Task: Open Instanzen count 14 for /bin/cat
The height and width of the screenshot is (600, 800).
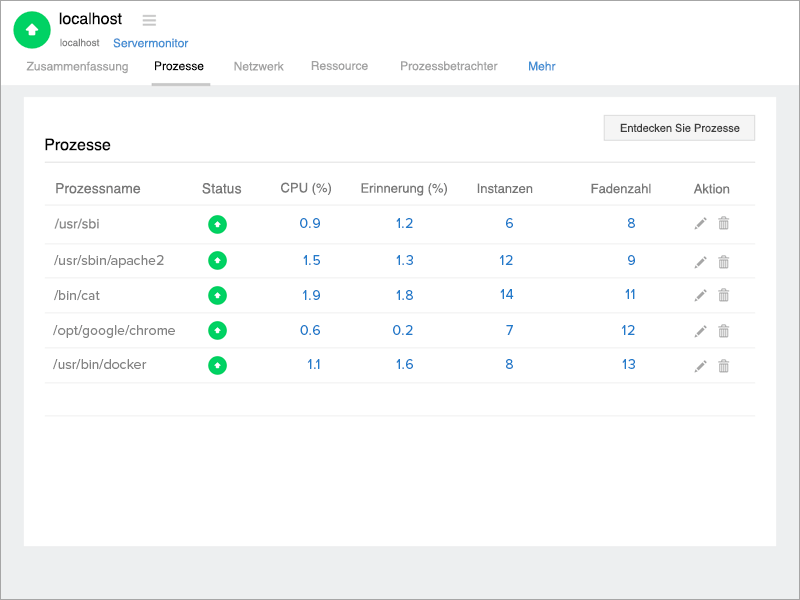Action: 506,294
